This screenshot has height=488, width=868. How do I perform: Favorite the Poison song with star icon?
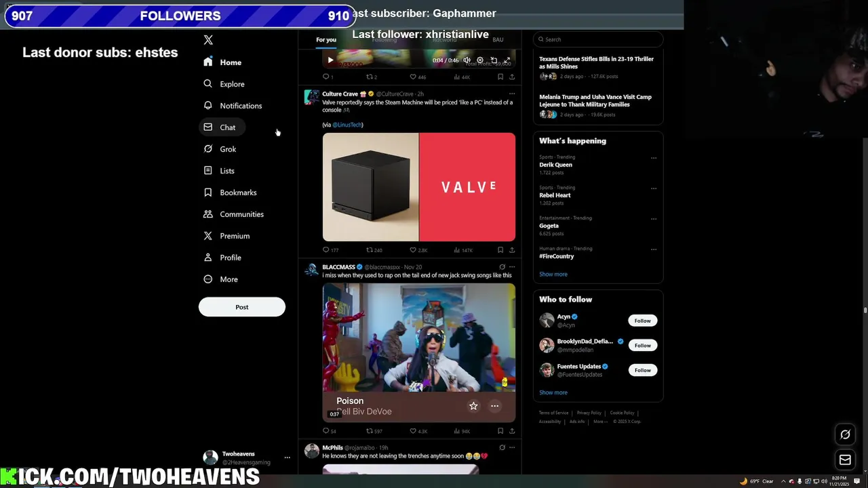coord(473,406)
